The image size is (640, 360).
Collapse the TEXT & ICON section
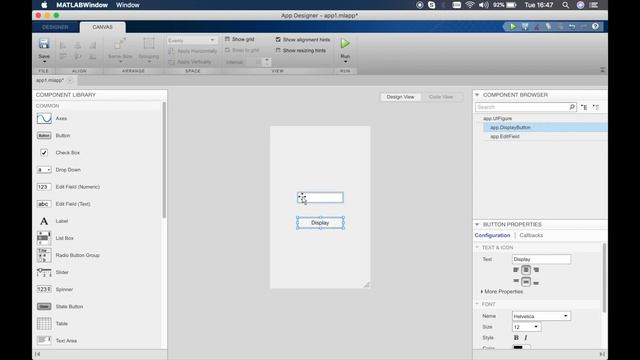(x=477, y=247)
